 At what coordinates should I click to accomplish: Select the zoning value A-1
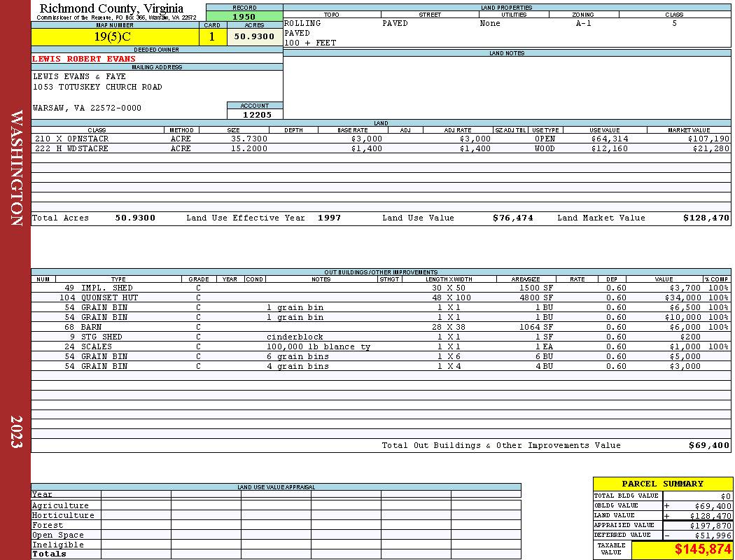coord(583,23)
